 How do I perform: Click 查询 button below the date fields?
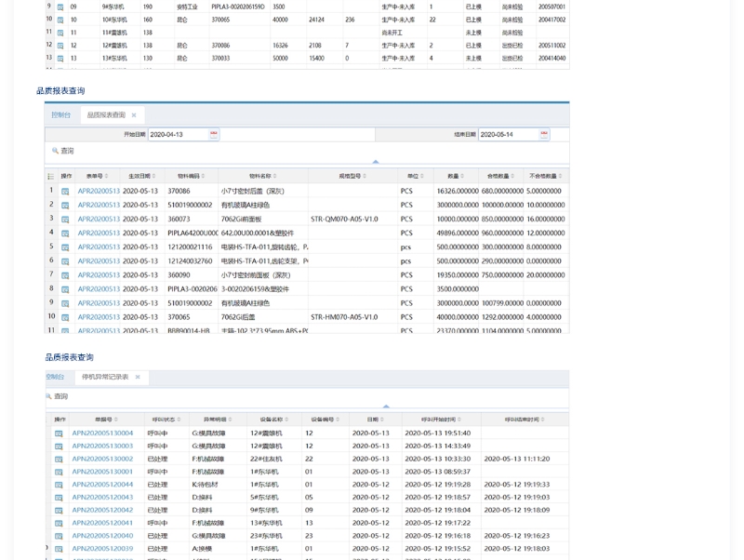click(63, 151)
